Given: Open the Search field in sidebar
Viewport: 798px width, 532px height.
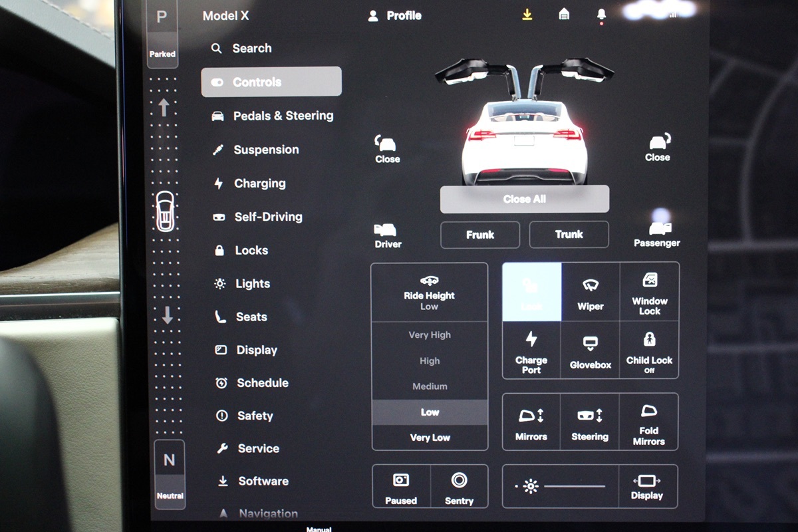Looking at the screenshot, I should pyautogui.click(x=241, y=49).
